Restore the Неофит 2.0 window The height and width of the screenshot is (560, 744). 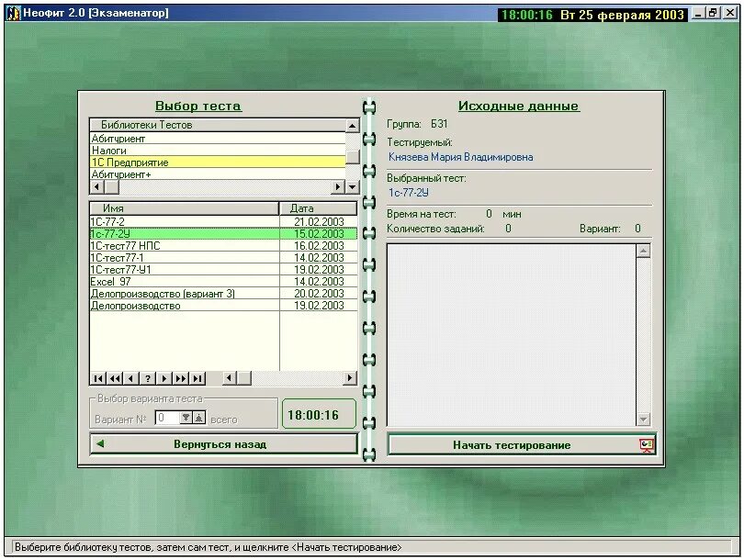click(x=713, y=13)
